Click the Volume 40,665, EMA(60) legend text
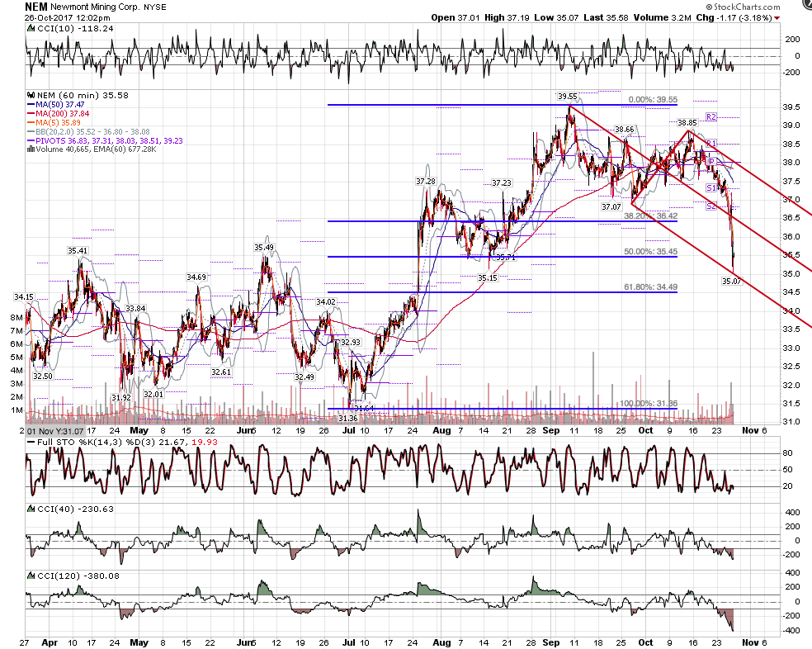 (x=96, y=149)
